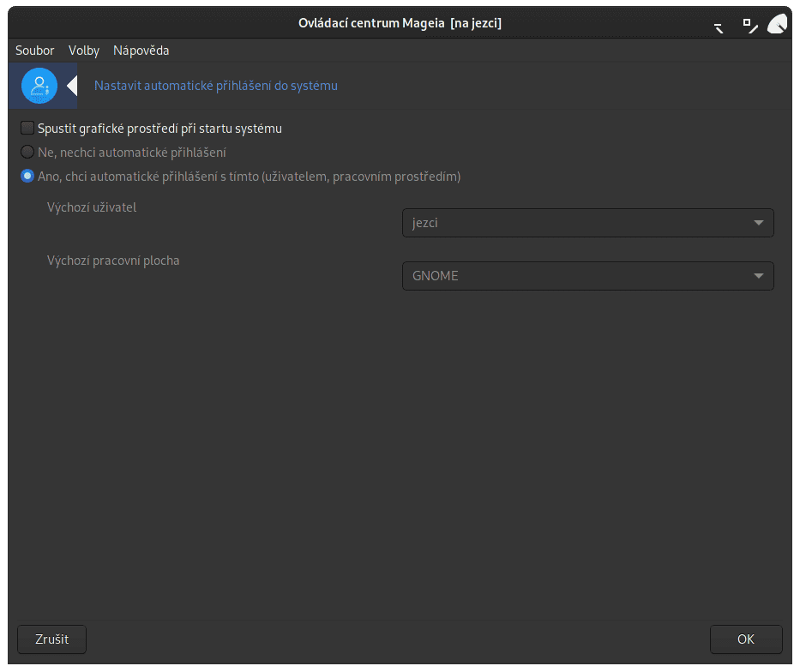
Task: Enable launching graphical environment at startup
Action: tap(27, 127)
